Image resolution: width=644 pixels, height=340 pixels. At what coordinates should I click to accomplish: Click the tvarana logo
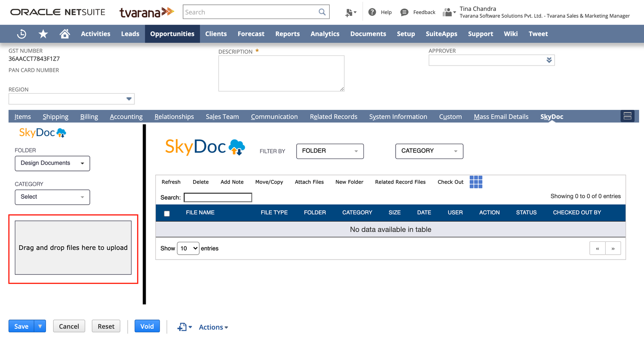pos(147,12)
